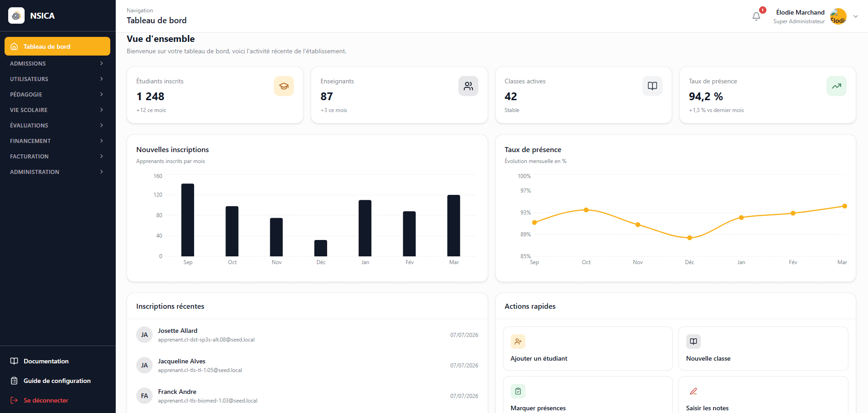Expand the PÉDAGOGIE sidebar section
The height and width of the screenshot is (413, 868).
tap(57, 94)
